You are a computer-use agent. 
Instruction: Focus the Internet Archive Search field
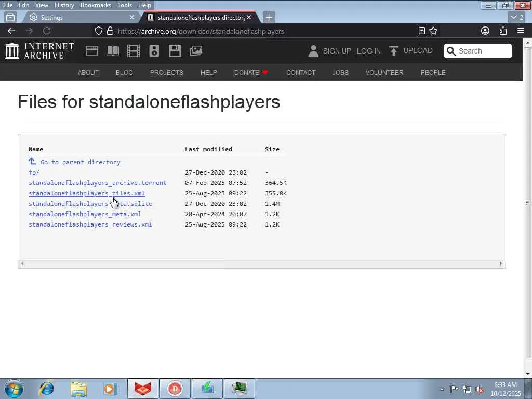(478, 51)
